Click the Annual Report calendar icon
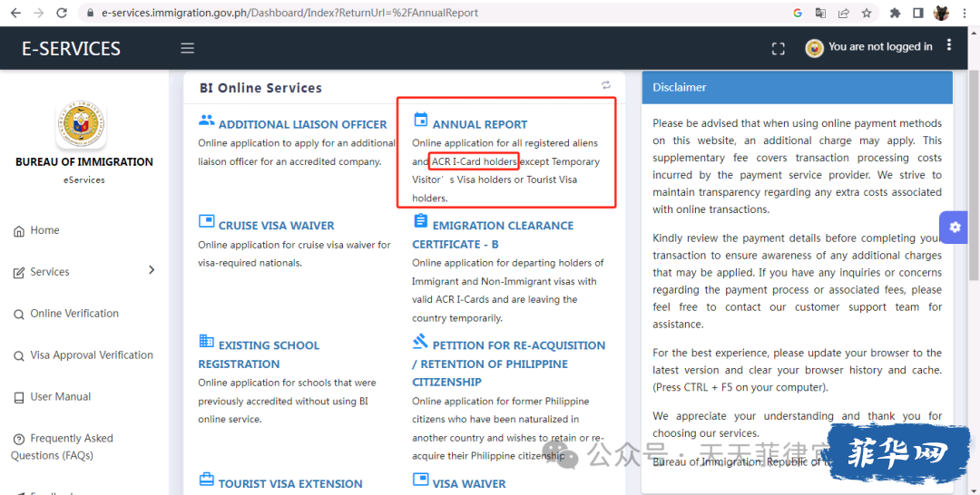This screenshot has width=980, height=495. pos(421,120)
